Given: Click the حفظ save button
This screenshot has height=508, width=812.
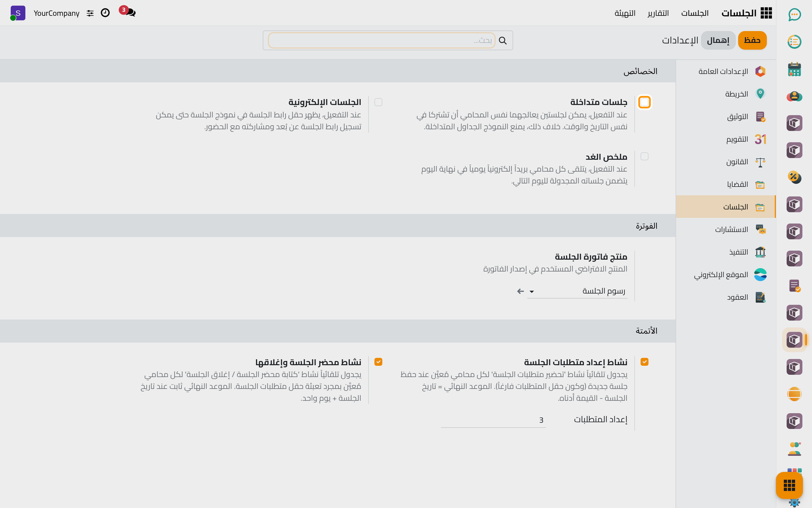Looking at the screenshot, I should (752, 40).
